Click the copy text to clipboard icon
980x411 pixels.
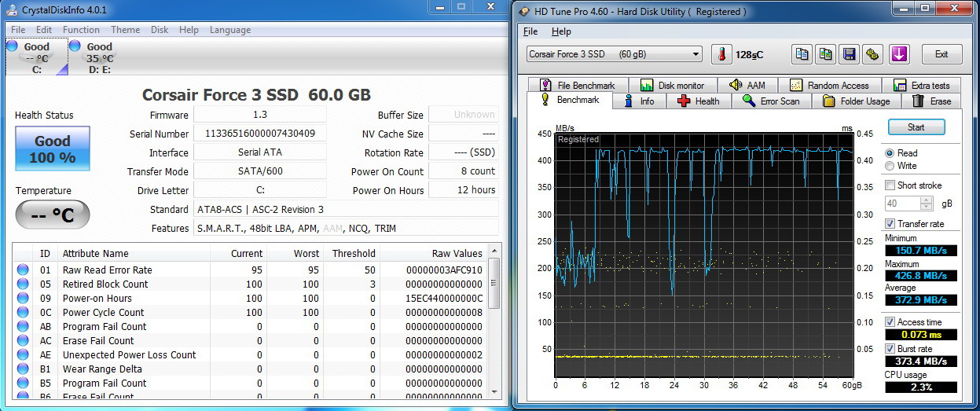coord(802,54)
